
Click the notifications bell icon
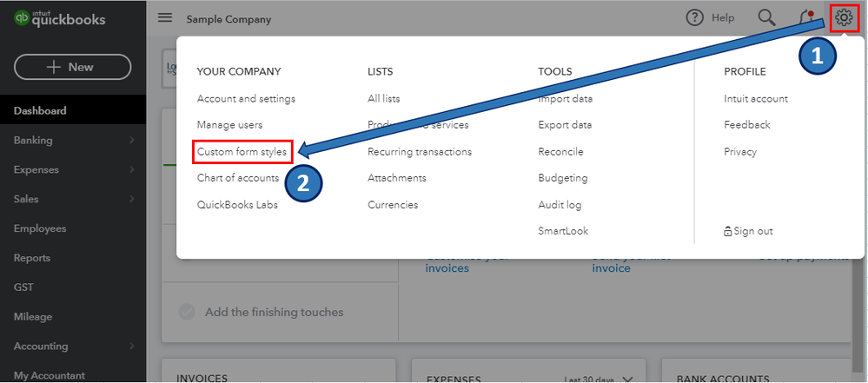tap(805, 17)
